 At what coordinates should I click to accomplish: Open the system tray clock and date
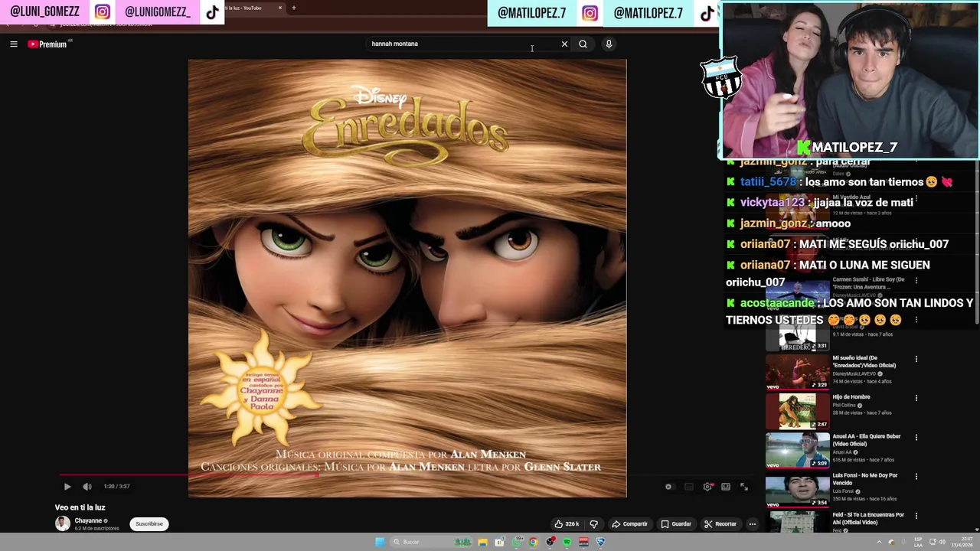964,542
